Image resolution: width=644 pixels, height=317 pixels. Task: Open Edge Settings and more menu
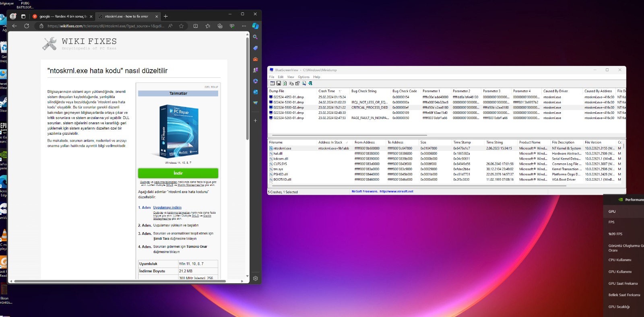click(x=244, y=26)
